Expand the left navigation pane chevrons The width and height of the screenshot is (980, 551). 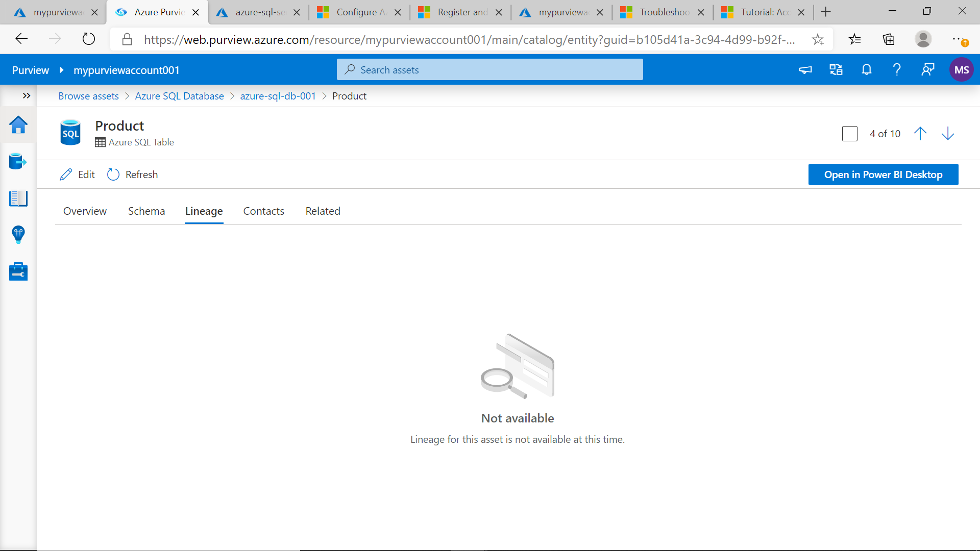[27, 96]
